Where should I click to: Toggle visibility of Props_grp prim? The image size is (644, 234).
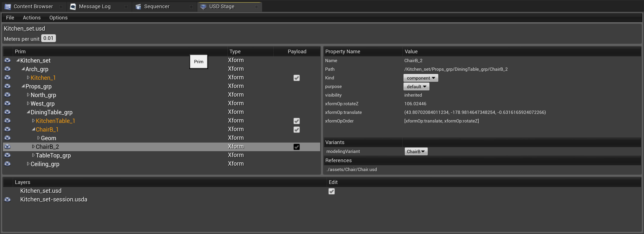click(8, 86)
